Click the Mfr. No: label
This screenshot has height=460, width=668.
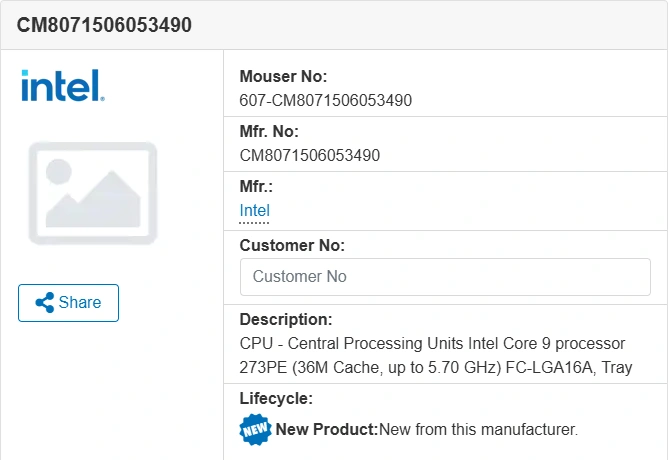click(269, 131)
